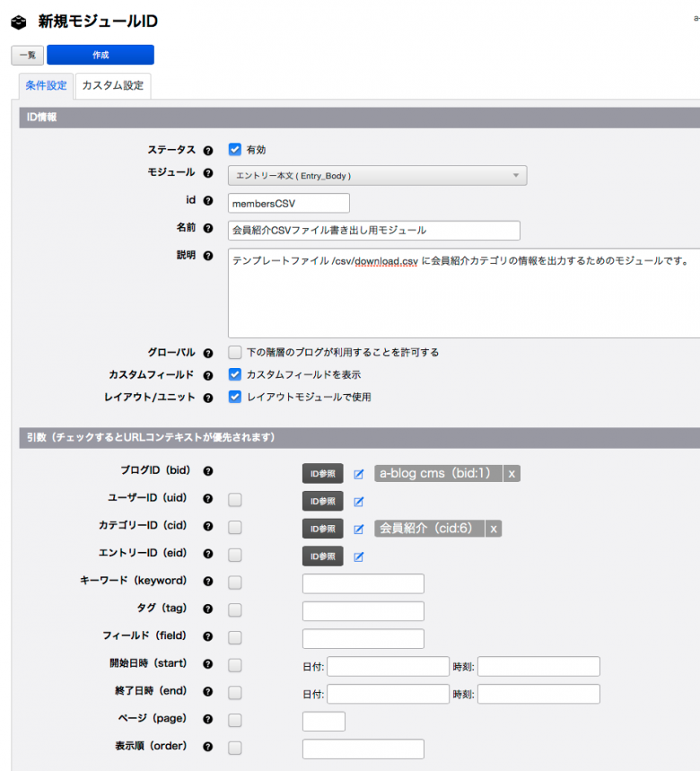Screen dimensions: 700x771
Task: Click the edit pencil icon for カテゴリーID
Action: tap(358, 529)
